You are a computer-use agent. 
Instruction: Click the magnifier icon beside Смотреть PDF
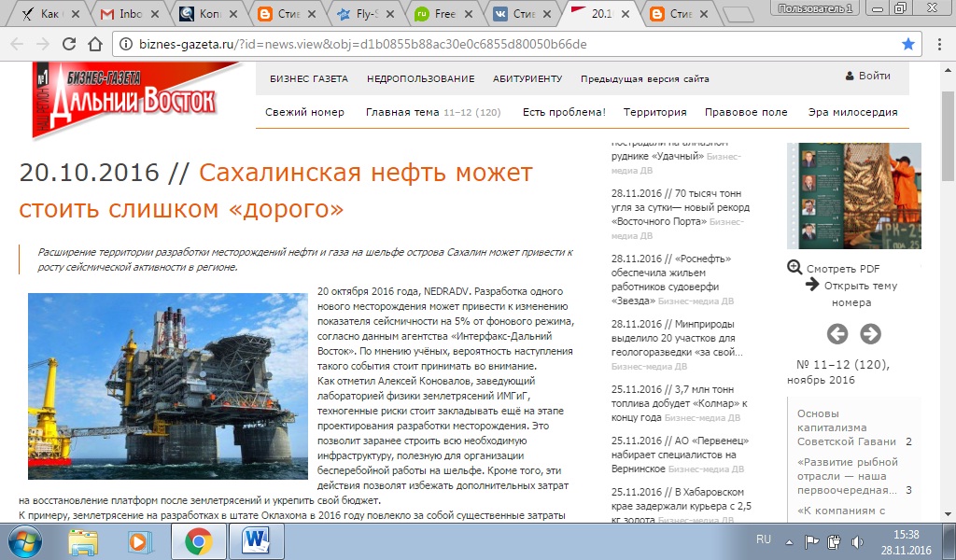794,267
